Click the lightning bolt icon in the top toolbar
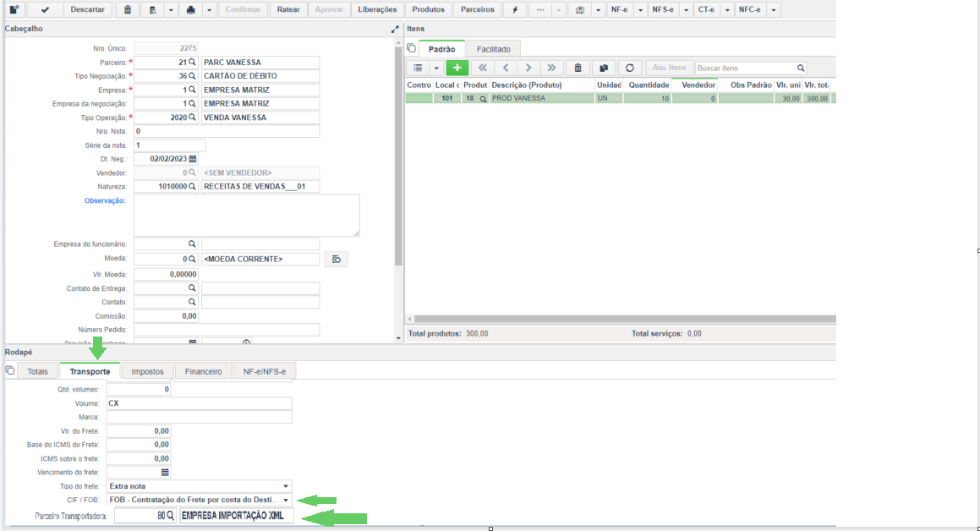This screenshot has height=531, width=980. point(515,9)
